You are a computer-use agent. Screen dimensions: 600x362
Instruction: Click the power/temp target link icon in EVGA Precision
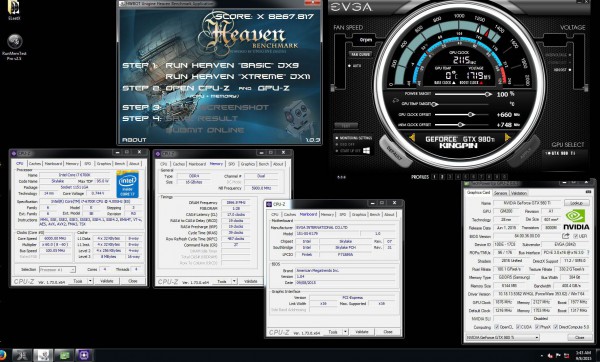pos(395,101)
